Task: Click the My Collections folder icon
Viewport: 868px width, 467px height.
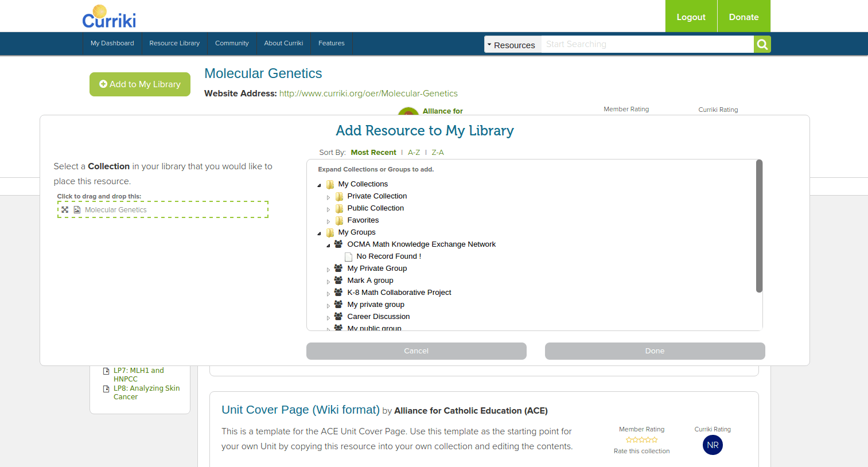Action: (x=330, y=184)
